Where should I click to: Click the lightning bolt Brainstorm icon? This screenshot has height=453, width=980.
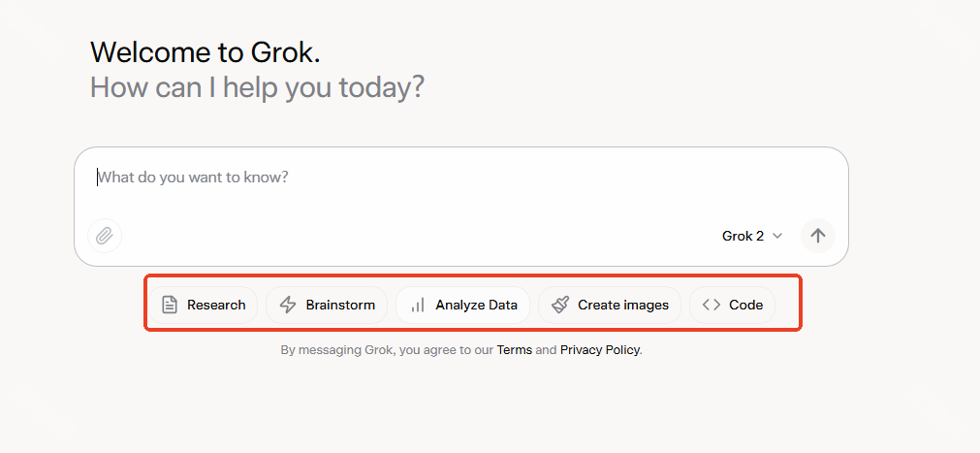(x=288, y=305)
